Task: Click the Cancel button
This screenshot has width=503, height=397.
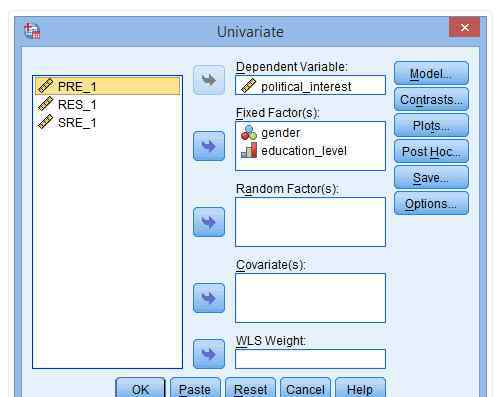Action: (305, 388)
